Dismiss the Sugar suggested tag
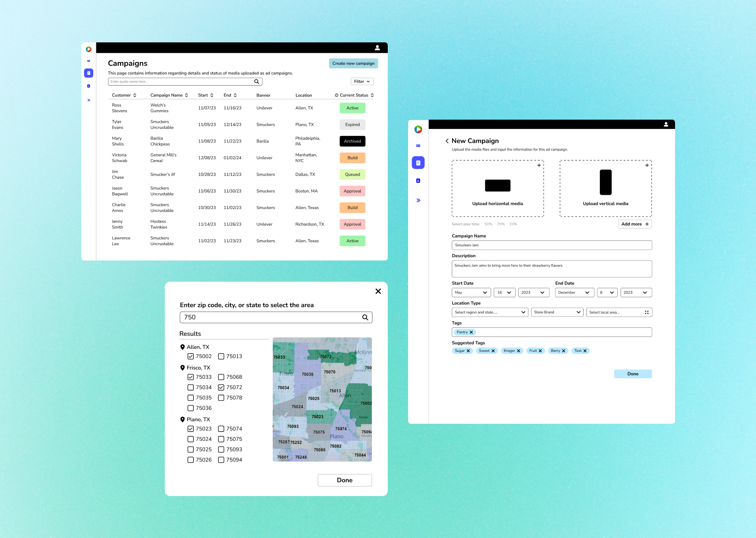756x538 pixels. click(468, 351)
